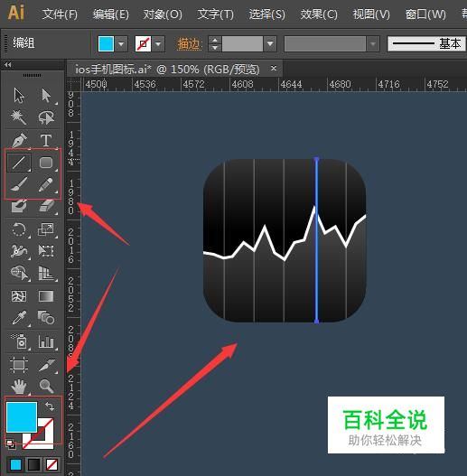
Task: Open the 文件(F) menu
Action: point(60,14)
